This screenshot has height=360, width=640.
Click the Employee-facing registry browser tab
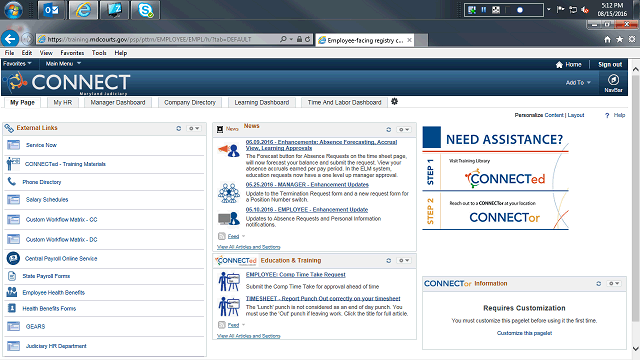pos(364,40)
